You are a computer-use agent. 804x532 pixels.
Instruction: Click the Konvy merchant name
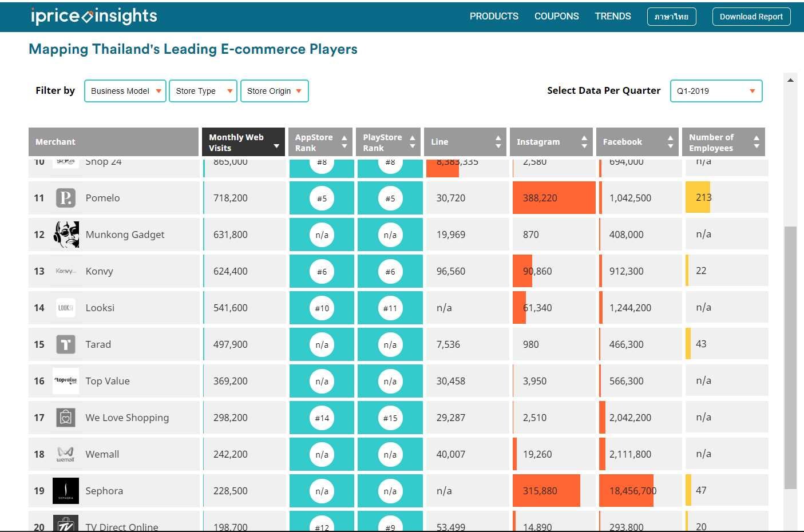coord(99,271)
